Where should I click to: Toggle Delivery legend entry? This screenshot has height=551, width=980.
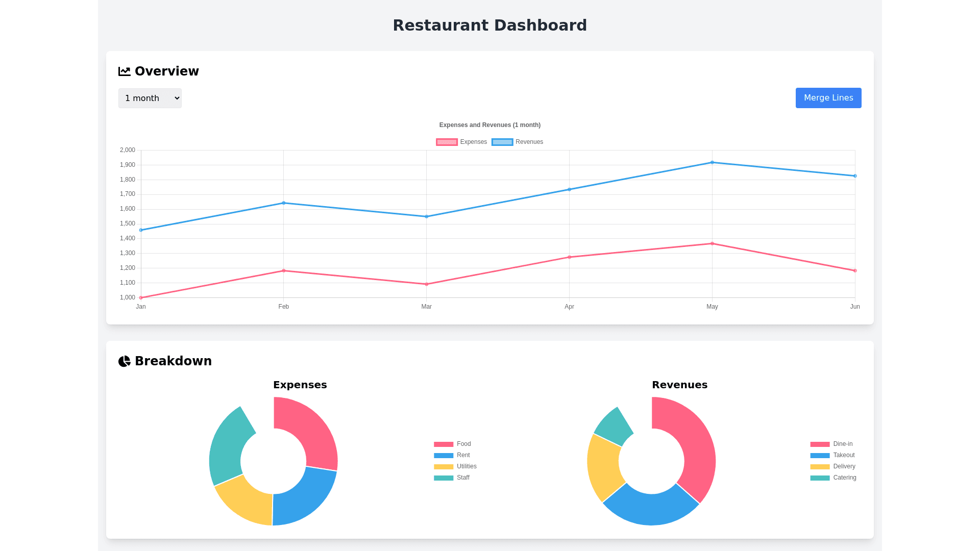click(x=832, y=466)
